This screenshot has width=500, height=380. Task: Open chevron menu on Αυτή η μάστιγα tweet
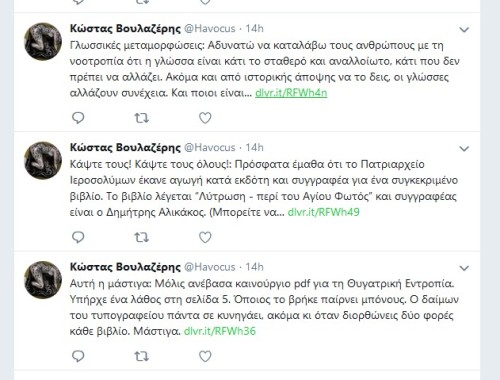tap(464, 268)
